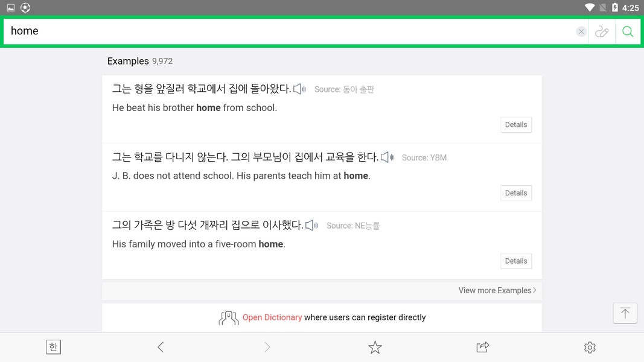Tap the Open Dictionary people icon

(x=228, y=318)
